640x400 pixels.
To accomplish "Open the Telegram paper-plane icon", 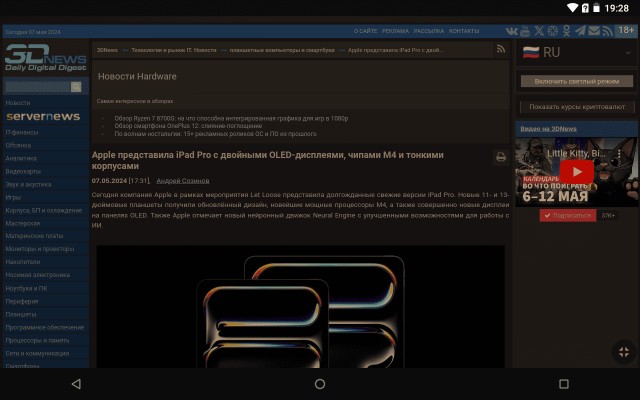I will click(580, 31).
